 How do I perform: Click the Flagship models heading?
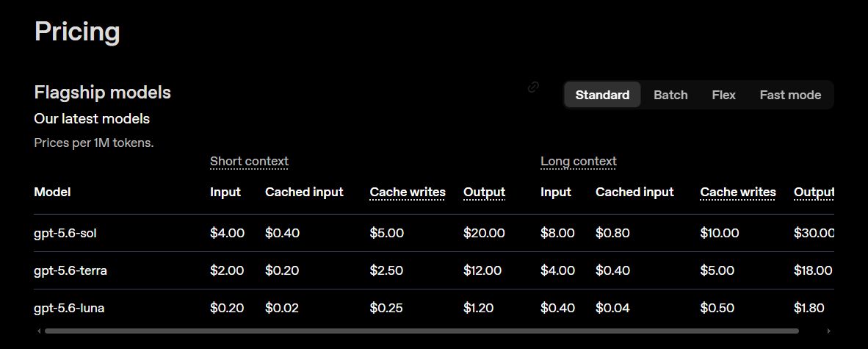coord(102,93)
